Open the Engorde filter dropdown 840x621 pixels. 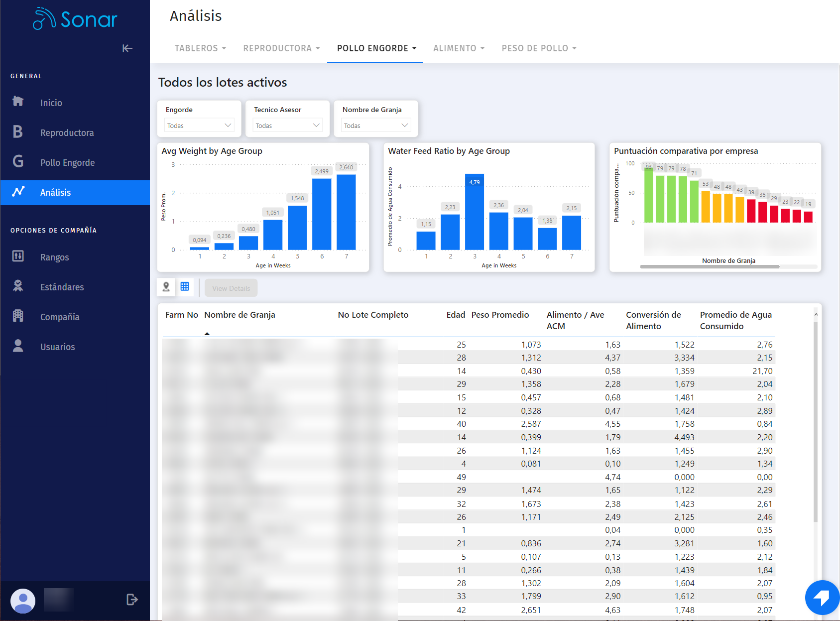coord(199,125)
